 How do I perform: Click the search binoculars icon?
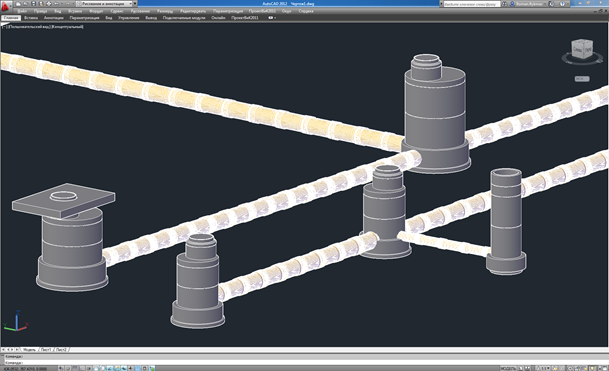click(504, 4)
